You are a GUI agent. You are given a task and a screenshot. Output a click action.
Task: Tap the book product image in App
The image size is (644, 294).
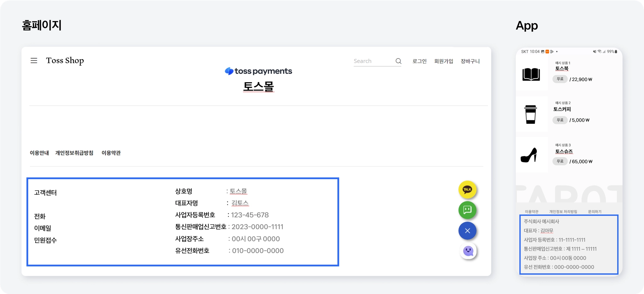coord(531,75)
